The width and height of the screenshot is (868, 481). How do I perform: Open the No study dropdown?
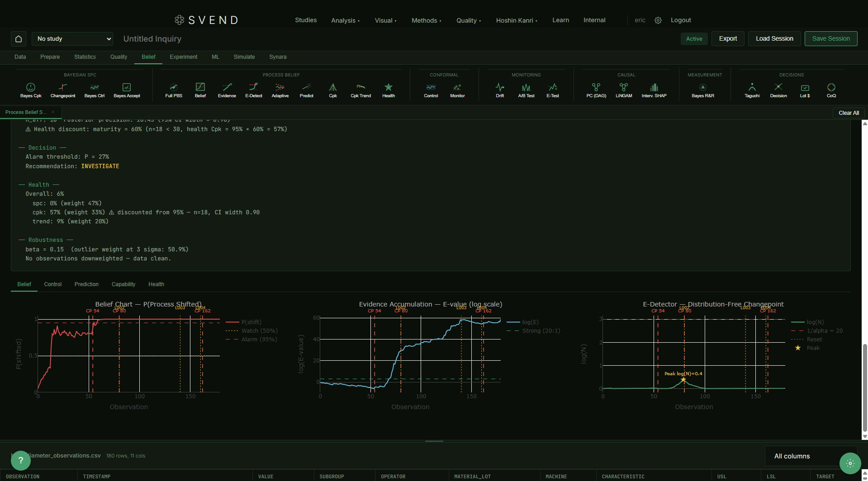[72, 39]
